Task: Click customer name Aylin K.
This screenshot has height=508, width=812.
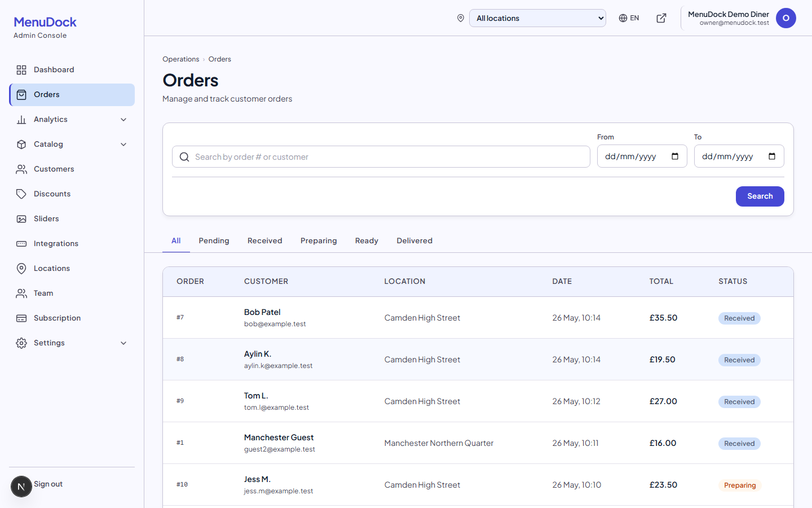Action: point(258,354)
